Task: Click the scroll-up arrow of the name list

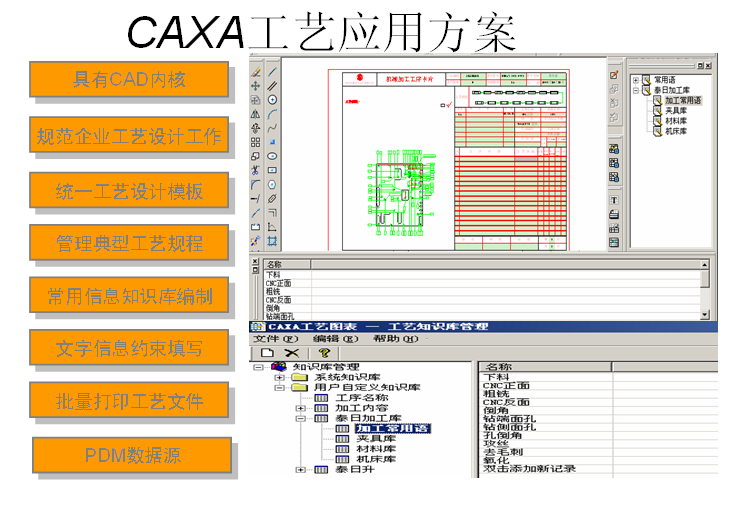Action: 705,265
